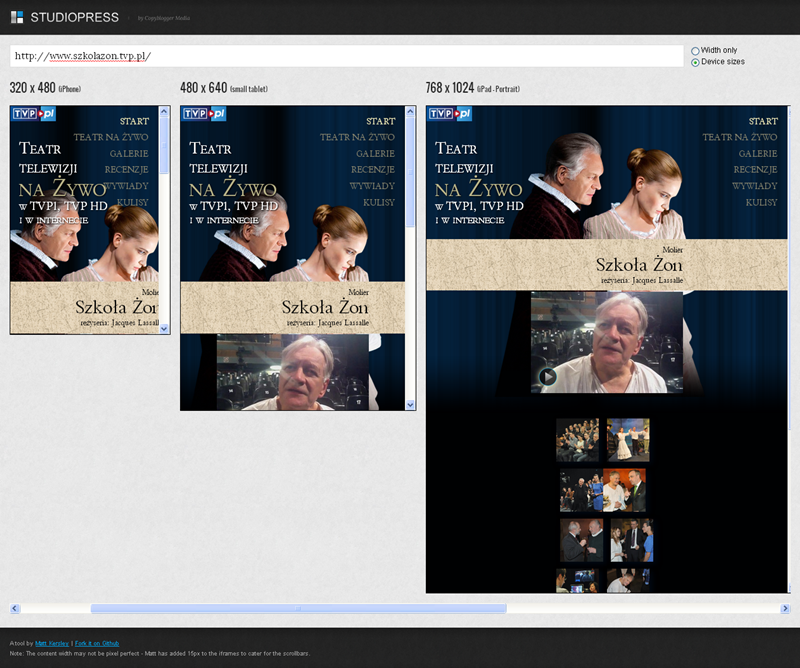800x668 pixels.
Task: Click the StudioPress logo icon
Action: [16, 17]
